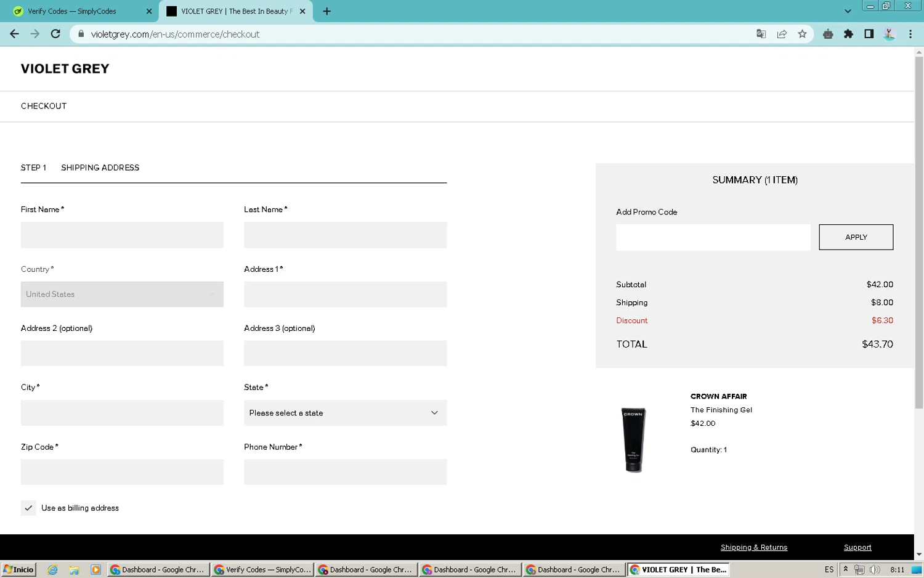Focus the Phone Number field

[x=345, y=472]
